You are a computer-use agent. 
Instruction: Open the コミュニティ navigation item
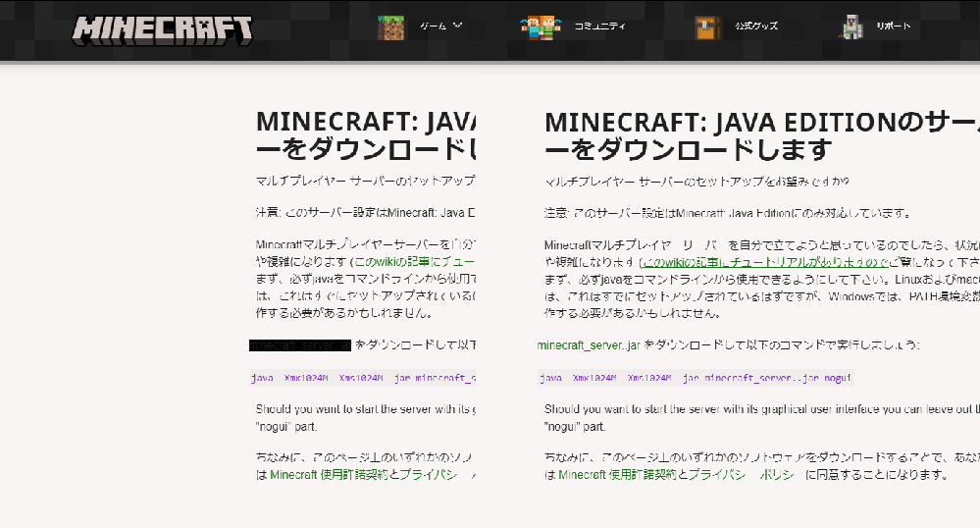click(x=600, y=26)
